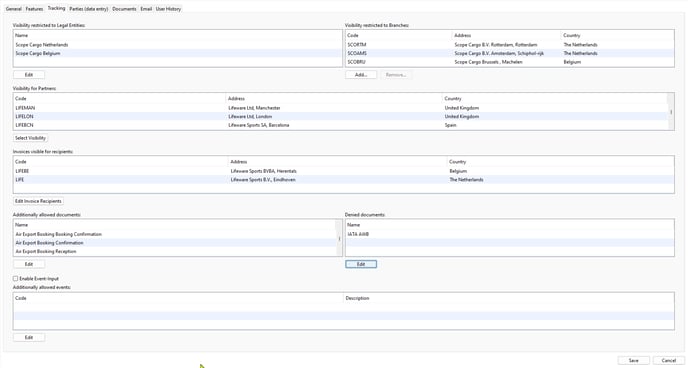Open the Parties (data entry) tab
This screenshot has width=688, height=368.
89,9
